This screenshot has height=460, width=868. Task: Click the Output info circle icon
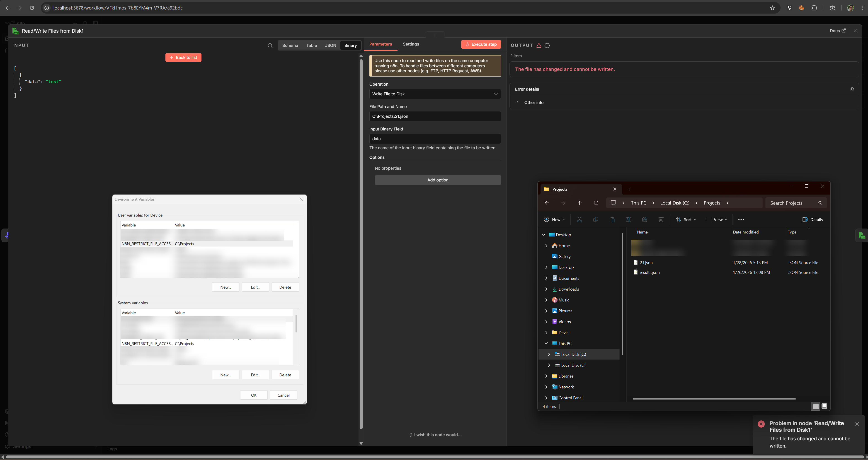coord(547,46)
